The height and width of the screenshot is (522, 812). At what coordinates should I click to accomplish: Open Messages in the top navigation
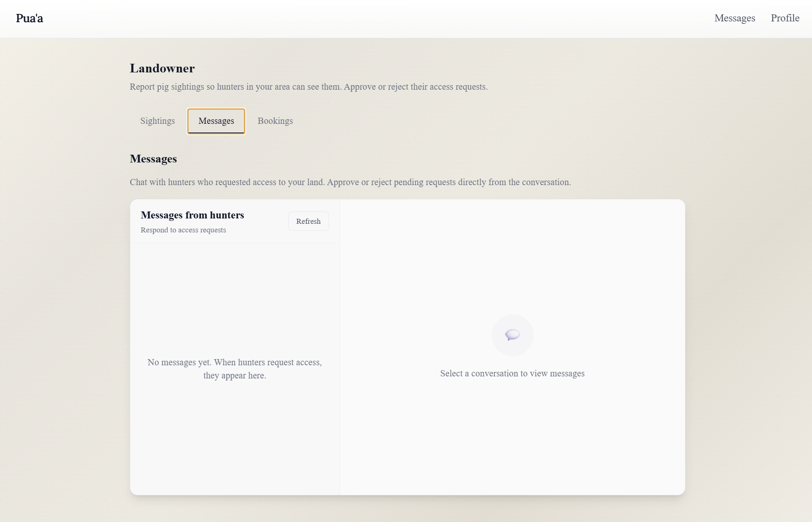coord(734,18)
